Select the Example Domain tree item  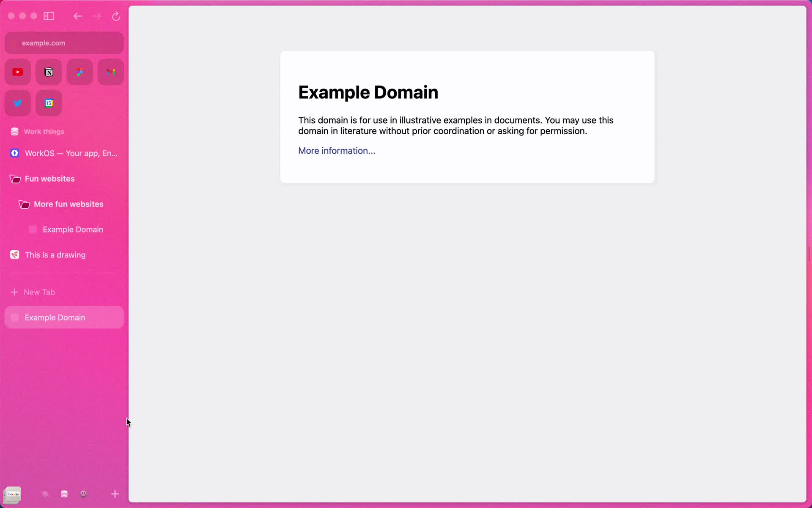click(x=72, y=229)
